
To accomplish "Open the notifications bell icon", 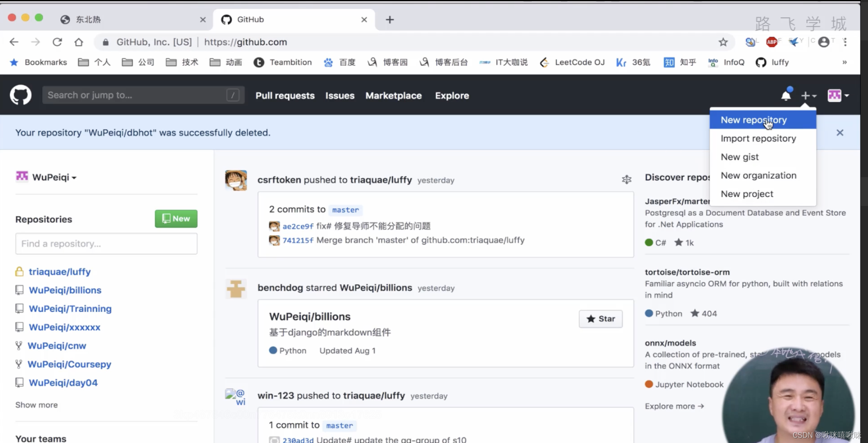I will pos(786,95).
